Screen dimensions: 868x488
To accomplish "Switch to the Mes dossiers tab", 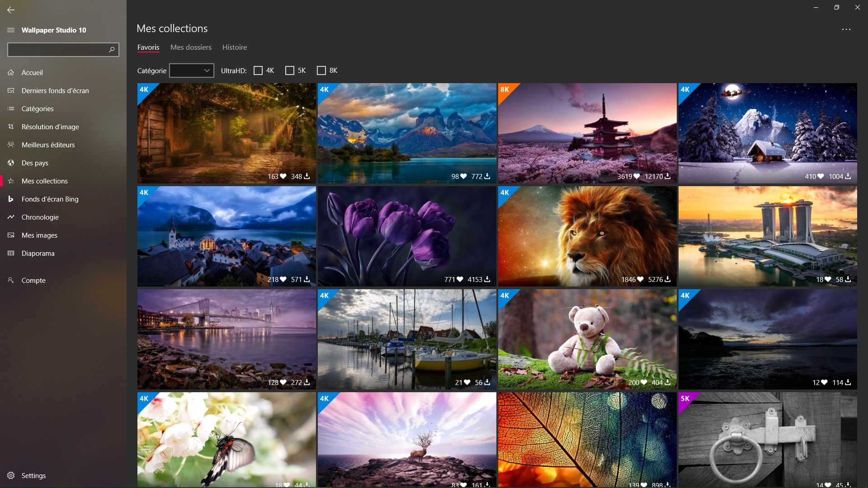I will (x=191, y=47).
